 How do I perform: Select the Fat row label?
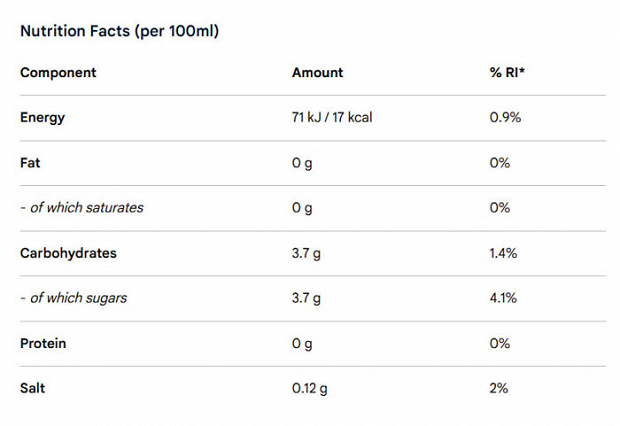click(30, 163)
